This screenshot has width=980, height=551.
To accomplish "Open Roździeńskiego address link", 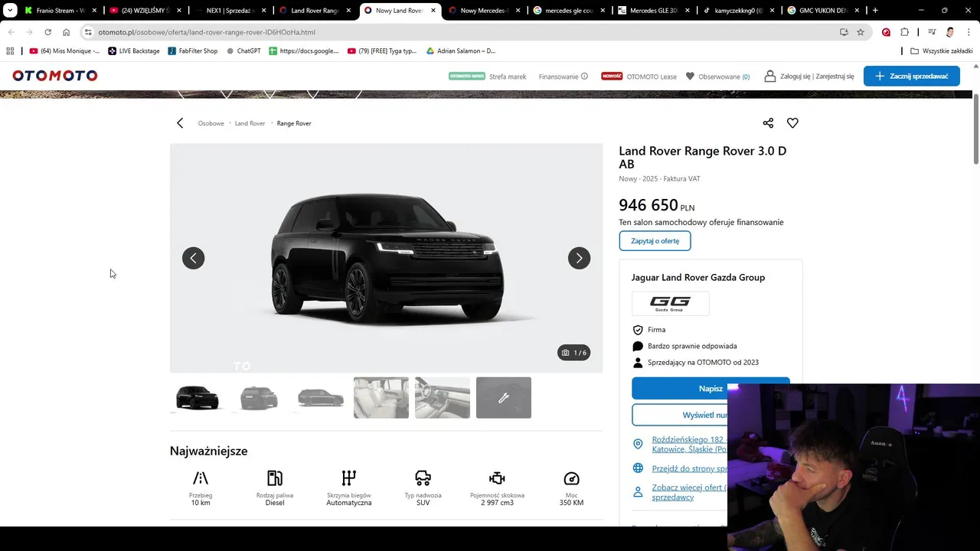I will tap(689, 445).
